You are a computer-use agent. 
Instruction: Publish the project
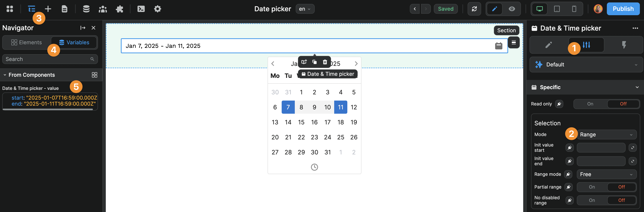pos(623,9)
